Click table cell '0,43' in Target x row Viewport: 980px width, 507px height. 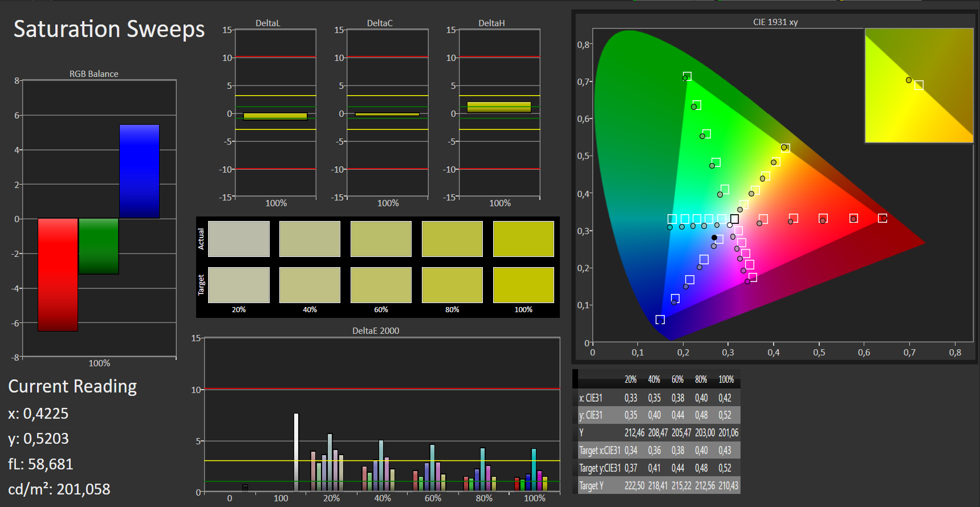coord(725,451)
